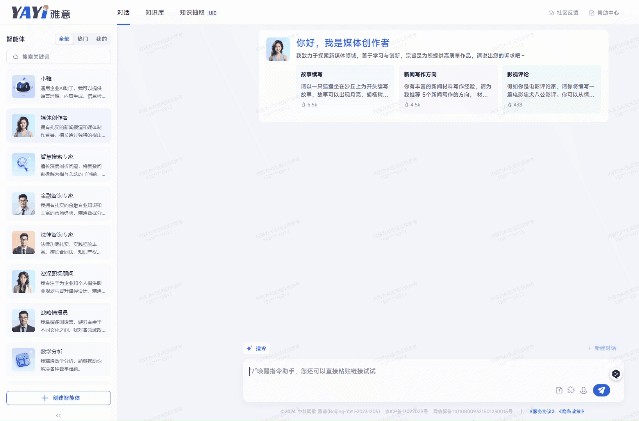Image resolution: width=639 pixels, height=421 pixels.
Task: Switch to the 知识库 tab
Action: tap(153, 13)
